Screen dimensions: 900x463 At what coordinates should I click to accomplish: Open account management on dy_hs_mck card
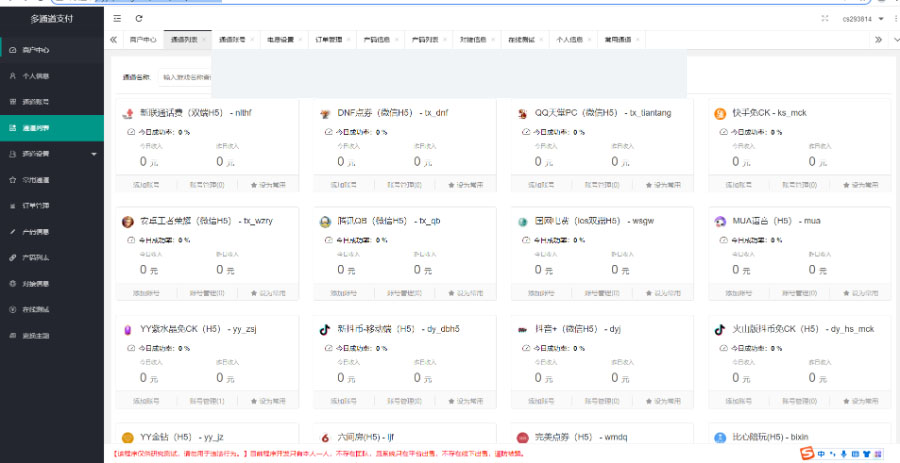pyautogui.click(x=800, y=401)
